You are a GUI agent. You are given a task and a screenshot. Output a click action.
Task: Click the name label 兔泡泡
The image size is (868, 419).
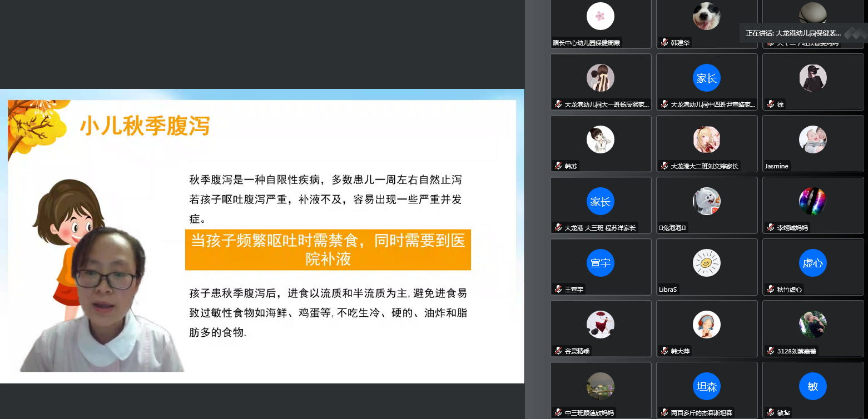tap(673, 228)
